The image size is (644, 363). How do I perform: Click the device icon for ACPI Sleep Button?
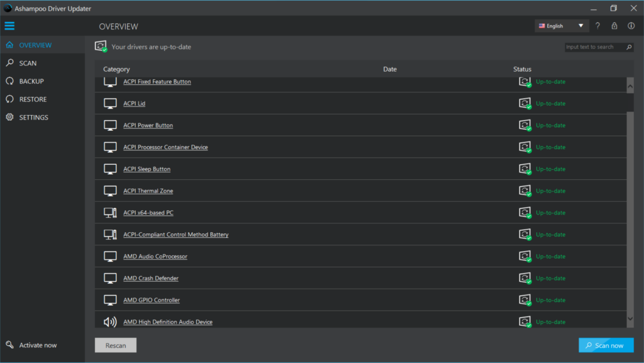pyautogui.click(x=110, y=169)
